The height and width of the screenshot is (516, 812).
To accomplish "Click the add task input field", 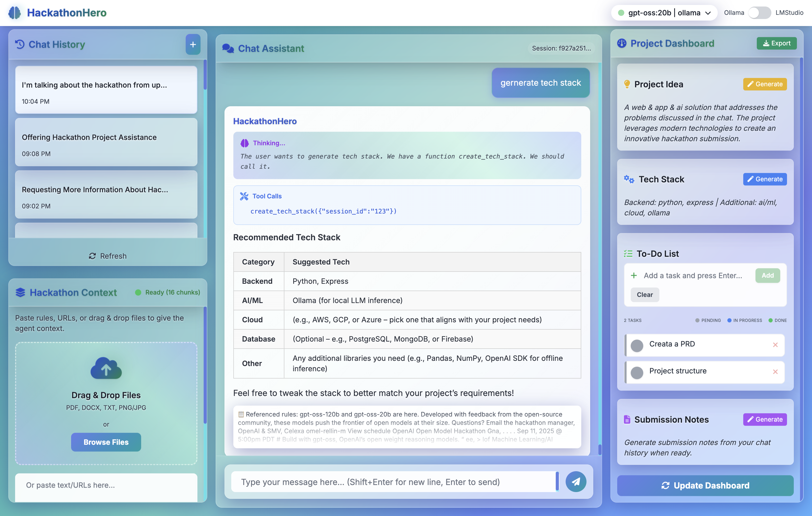I will 693,275.
